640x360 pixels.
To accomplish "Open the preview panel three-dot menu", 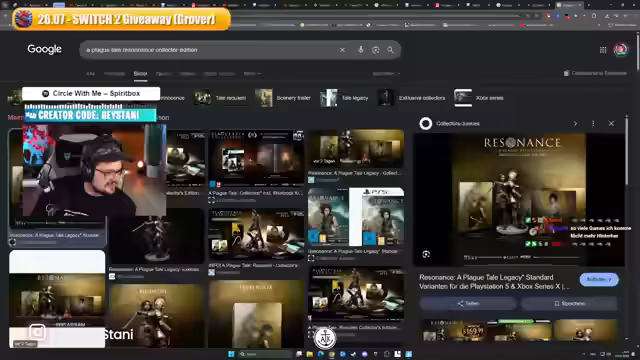I will pos(593,123).
